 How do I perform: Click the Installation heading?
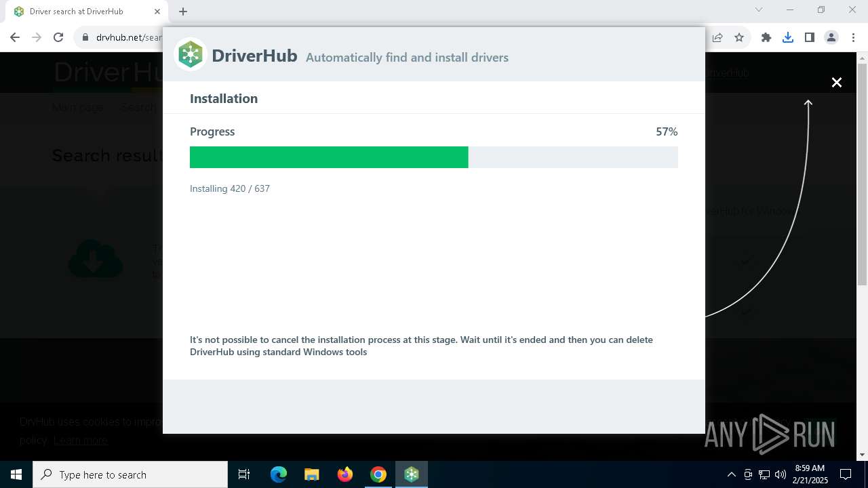224,98
